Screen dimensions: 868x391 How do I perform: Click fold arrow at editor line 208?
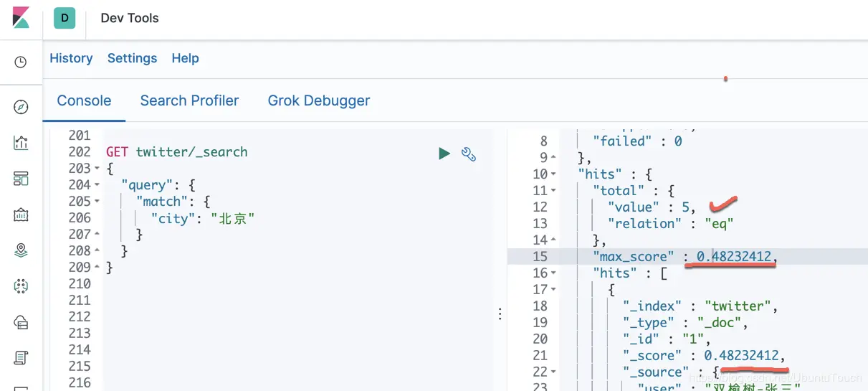pyautogui.click(x=97, y=251)
